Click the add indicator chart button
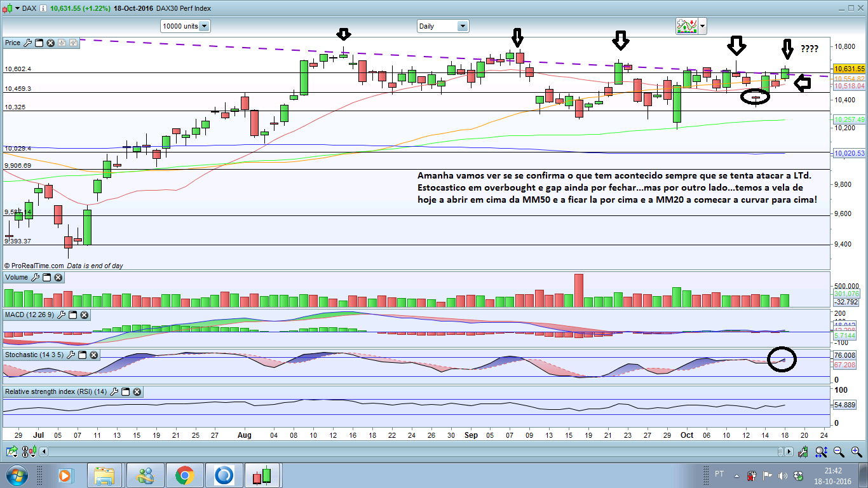The image size is (868, 488). pos(686,26)
